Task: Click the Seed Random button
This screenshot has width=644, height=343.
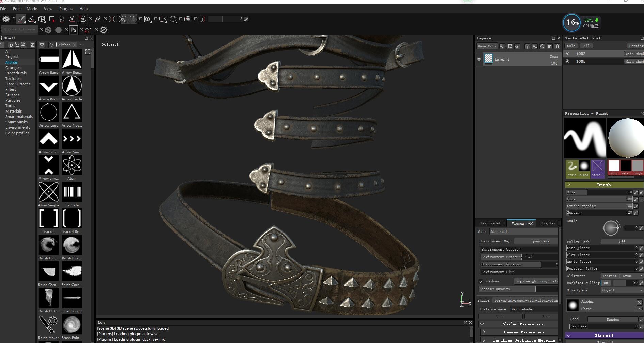Action: [613, 319]
